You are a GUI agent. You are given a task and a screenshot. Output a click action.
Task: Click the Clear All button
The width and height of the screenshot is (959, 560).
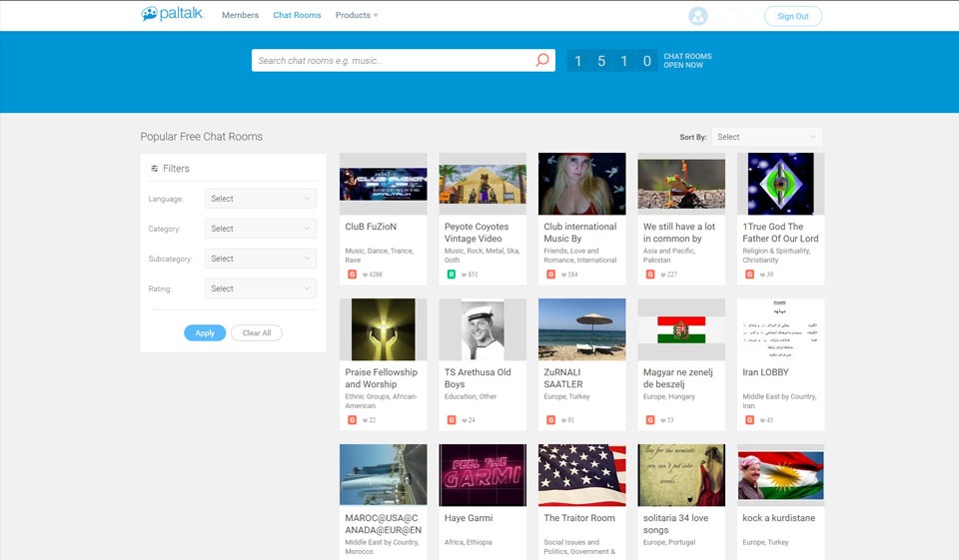point(257,333)
